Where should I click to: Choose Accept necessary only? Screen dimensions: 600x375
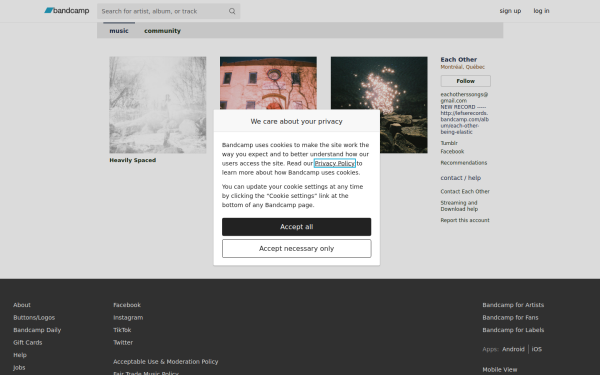tap(297, 249)
